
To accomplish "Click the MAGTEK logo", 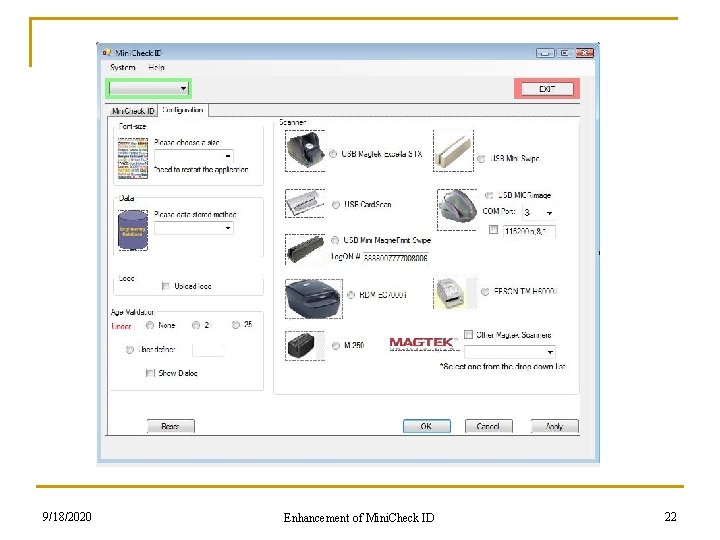I will click(423, 343).
